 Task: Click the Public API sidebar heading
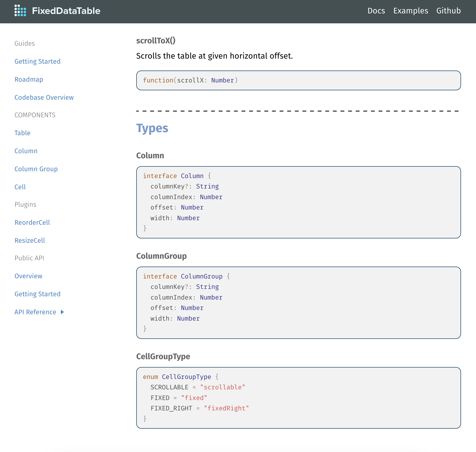(x=29, y=258)
